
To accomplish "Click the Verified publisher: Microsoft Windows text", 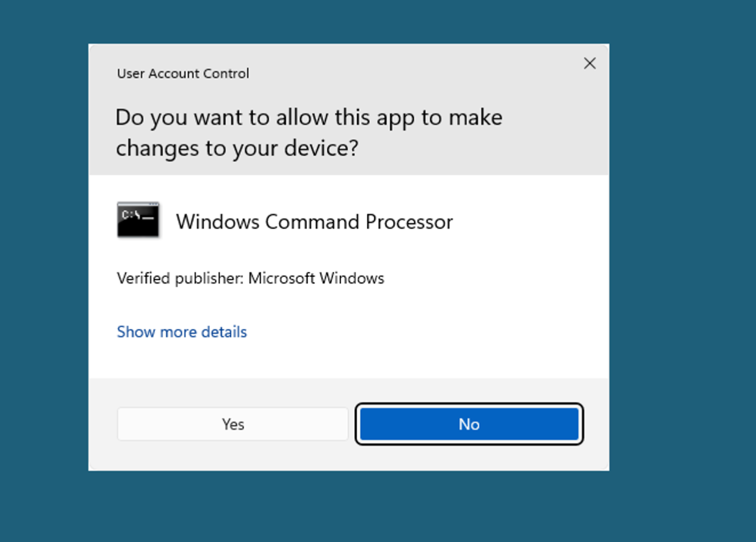I will [250, 278].
